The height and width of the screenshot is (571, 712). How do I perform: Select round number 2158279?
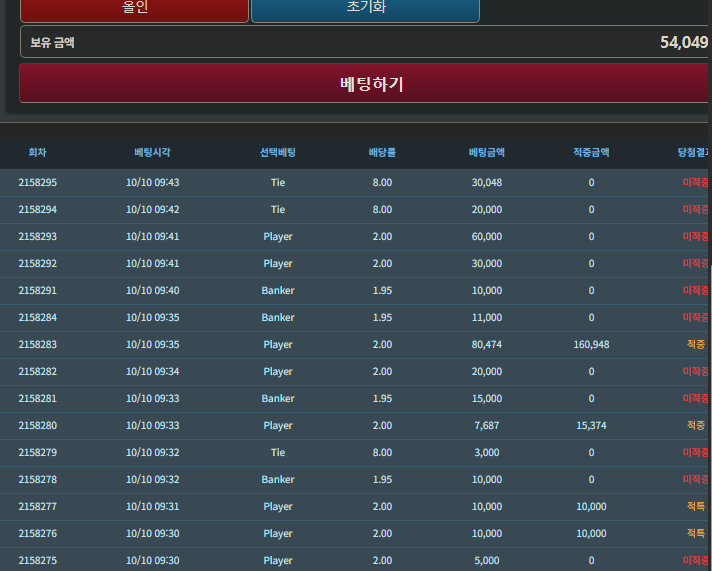(x=38, y=452)
